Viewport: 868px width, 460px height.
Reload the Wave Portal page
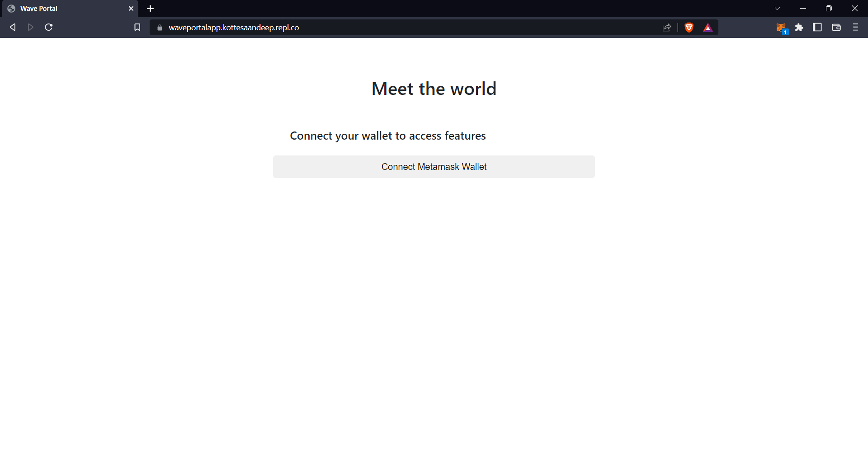tap(49, 28)
